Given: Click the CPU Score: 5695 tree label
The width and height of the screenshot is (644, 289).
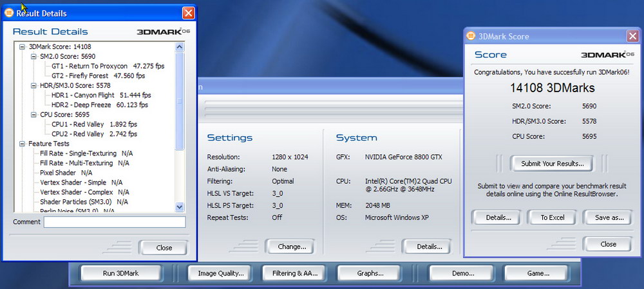Looking at the screenshot, I should tap(64, 115).
